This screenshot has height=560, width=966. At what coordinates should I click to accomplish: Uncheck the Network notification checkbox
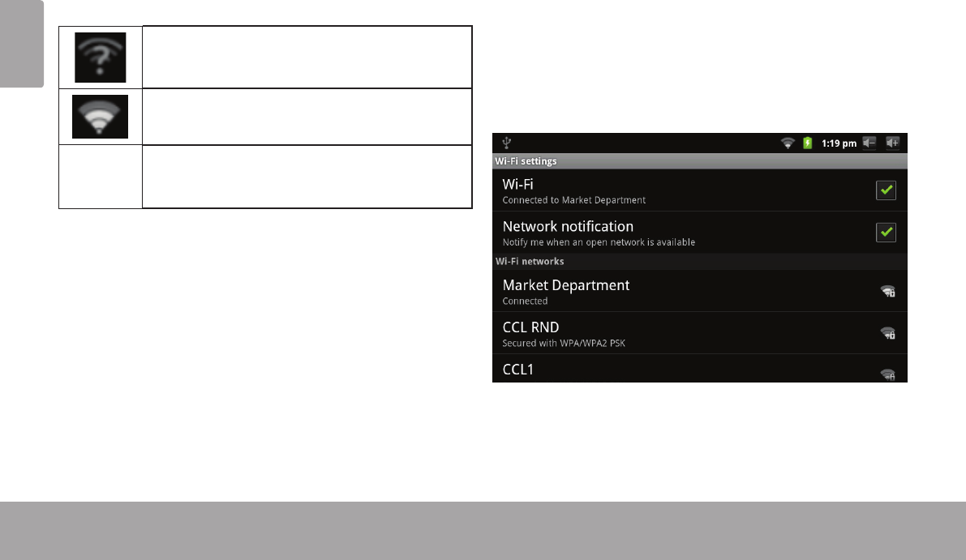pyautogui.click(x=886, y=232)
